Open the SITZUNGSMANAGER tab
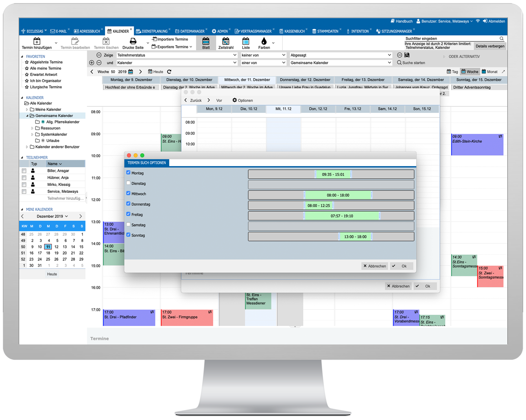526x420 pixels. point(394,31)
